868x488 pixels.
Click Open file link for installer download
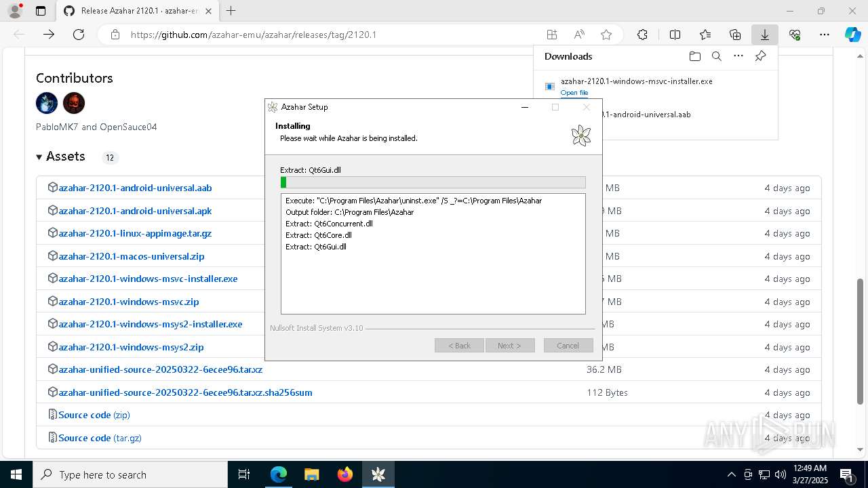[x=574, y=93]
